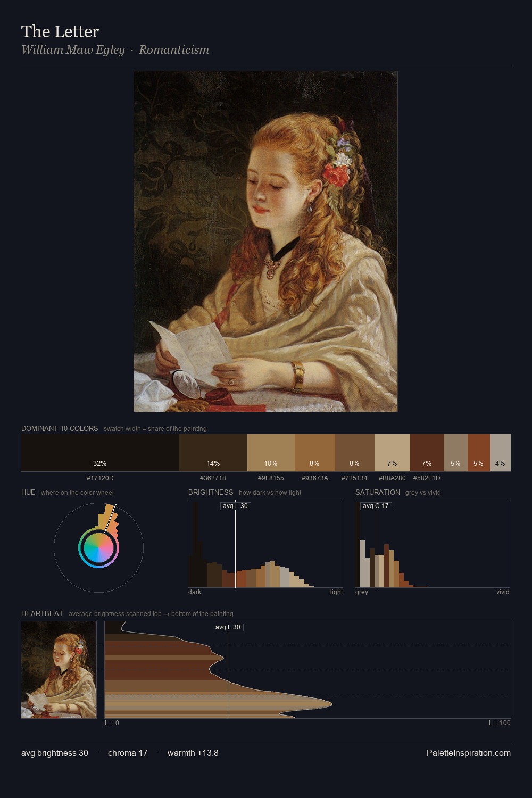Click the warmth +13.8 footer stat
Viewport: 532px width, 798px height.
(193, 753)
